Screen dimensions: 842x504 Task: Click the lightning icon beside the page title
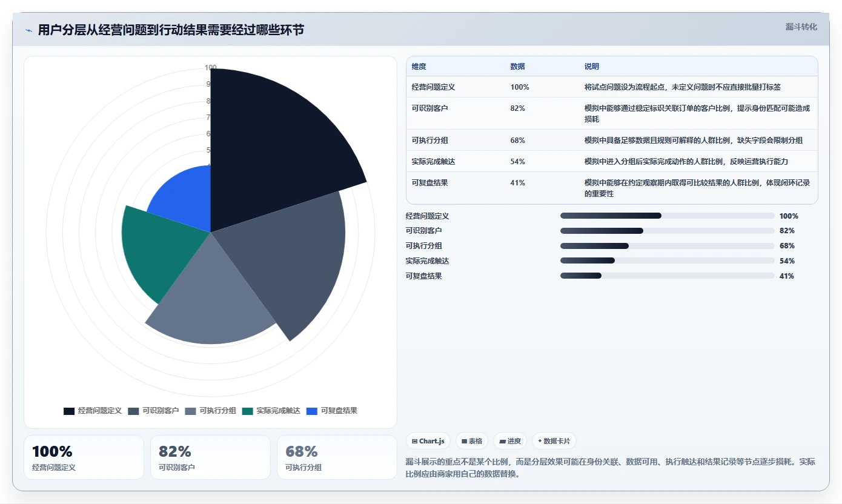pyautogui.click(x=29, y=30)
